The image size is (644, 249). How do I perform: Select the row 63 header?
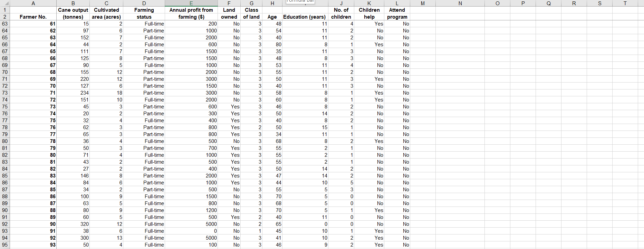(x=5, y=24)
